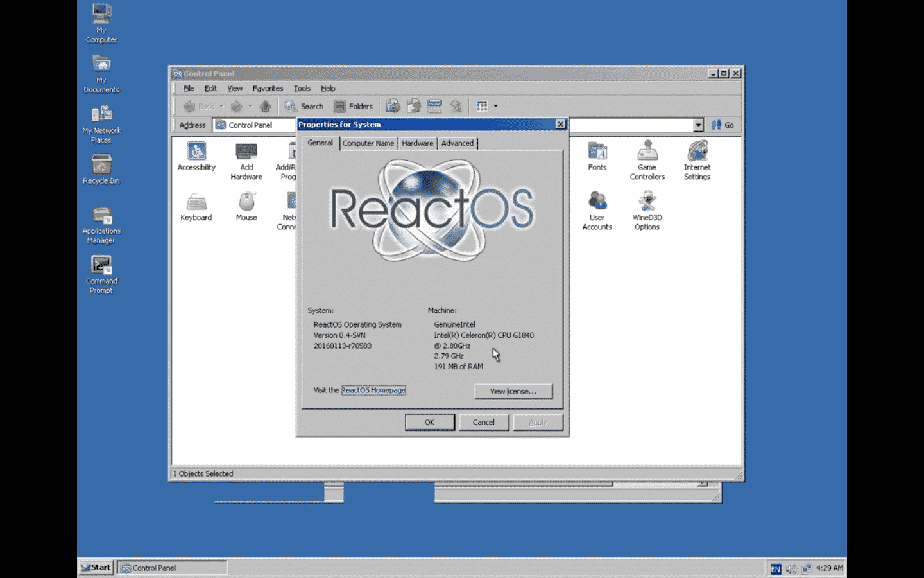Expand the address bar dropdown

(699, 125)
